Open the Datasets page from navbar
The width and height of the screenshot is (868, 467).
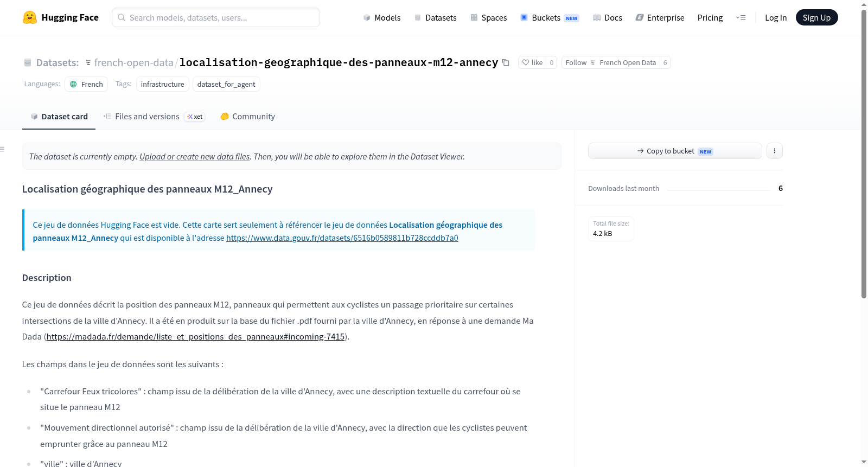(436, 17)
